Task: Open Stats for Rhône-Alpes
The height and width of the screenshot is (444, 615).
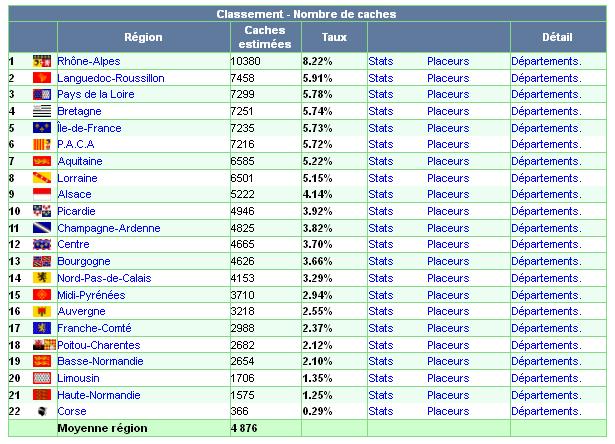Action: tap(380, 61)
